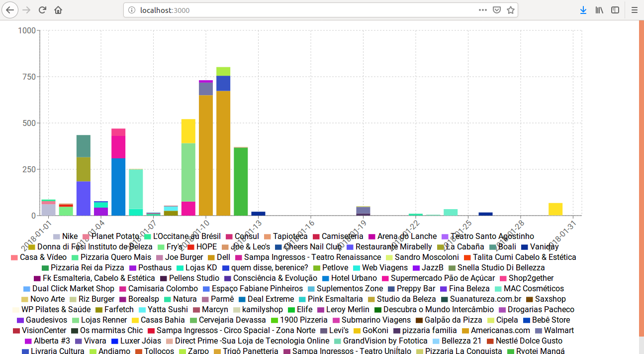Toggle the Nike series in the chart legend

[69, 236]
